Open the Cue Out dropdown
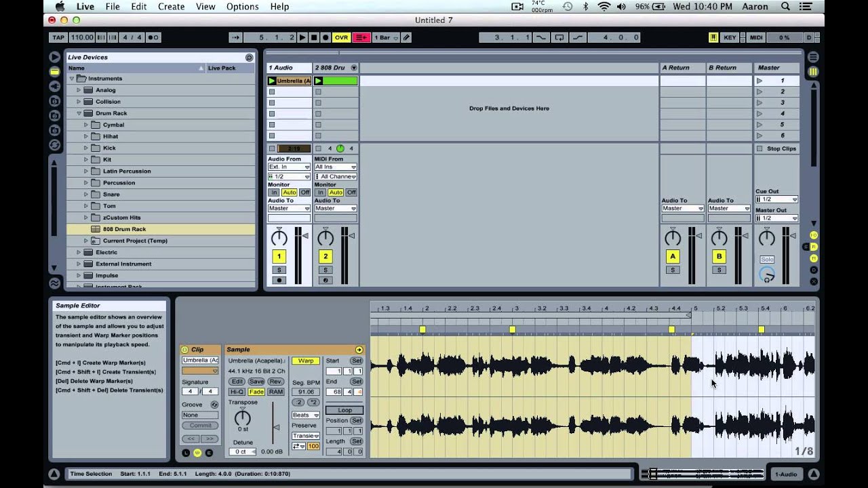Screen dimensions: 868x488 [777, 199]
